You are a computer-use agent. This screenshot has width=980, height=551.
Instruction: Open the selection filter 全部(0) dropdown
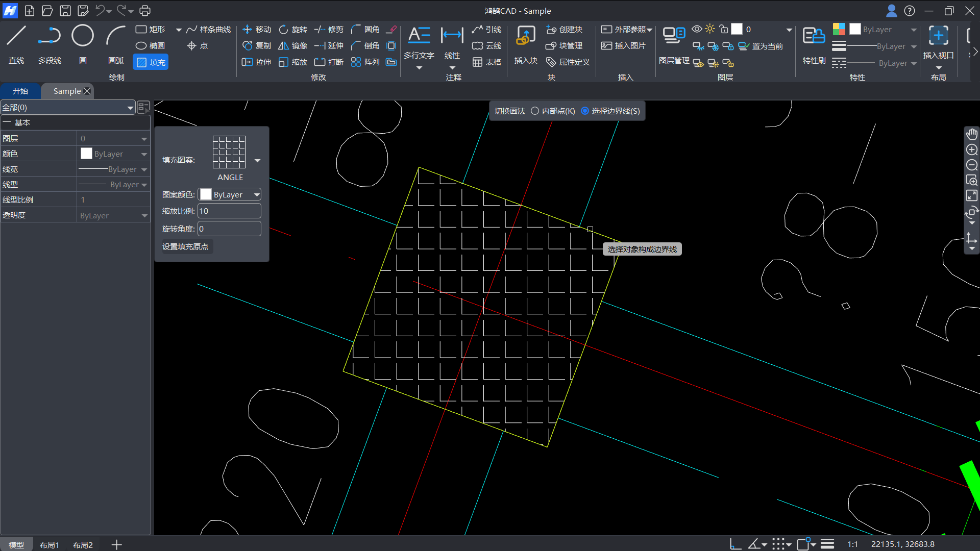pos(130,108)
